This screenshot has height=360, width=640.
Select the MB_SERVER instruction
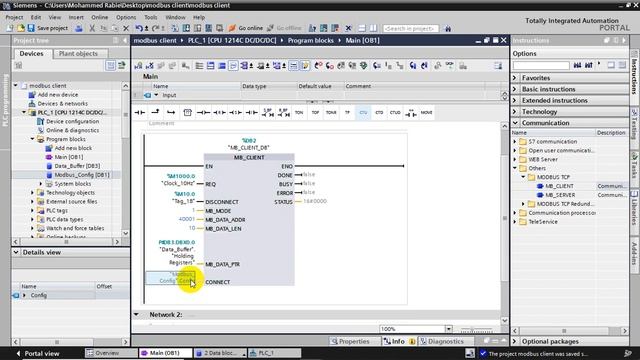[x=560, y=195]
